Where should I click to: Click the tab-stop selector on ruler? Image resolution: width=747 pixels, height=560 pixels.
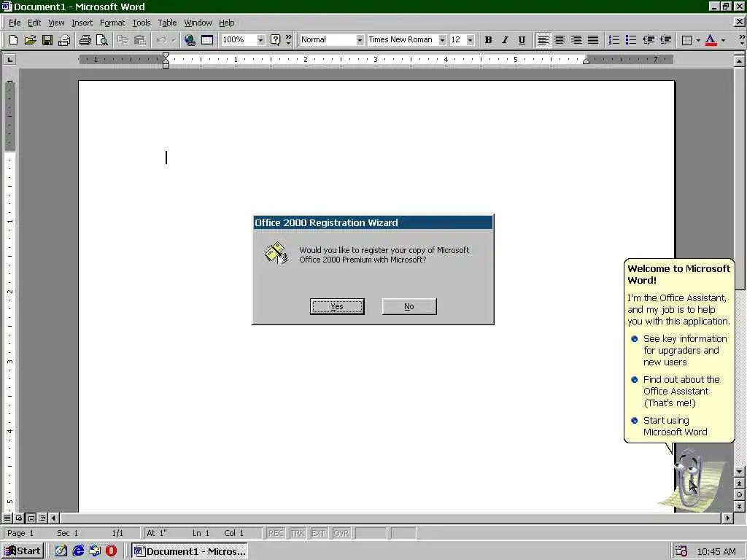coord(9,60)
